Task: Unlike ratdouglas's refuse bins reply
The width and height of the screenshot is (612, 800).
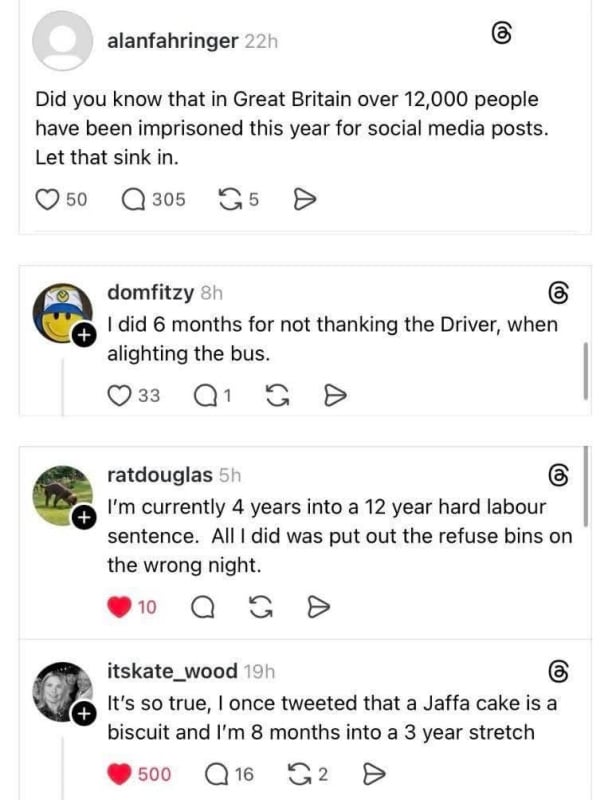Action: click(x=119, y=606)
